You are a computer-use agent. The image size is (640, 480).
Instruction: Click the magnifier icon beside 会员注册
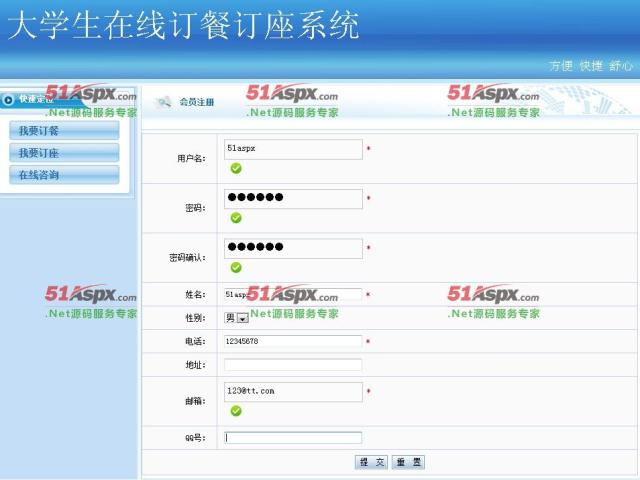pyautogui.click(x=163, y=102)
